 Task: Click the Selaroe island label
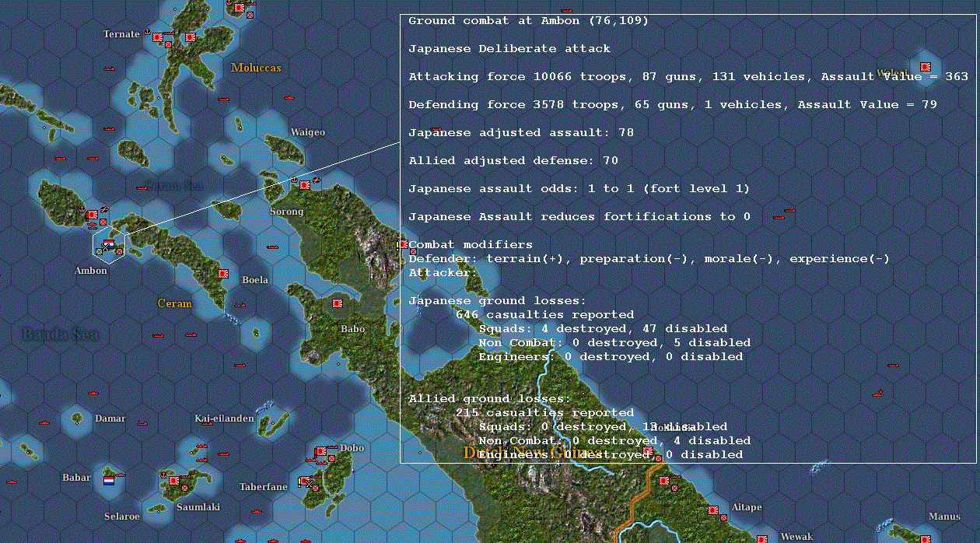pyautogui.click(x=122, y=517)
